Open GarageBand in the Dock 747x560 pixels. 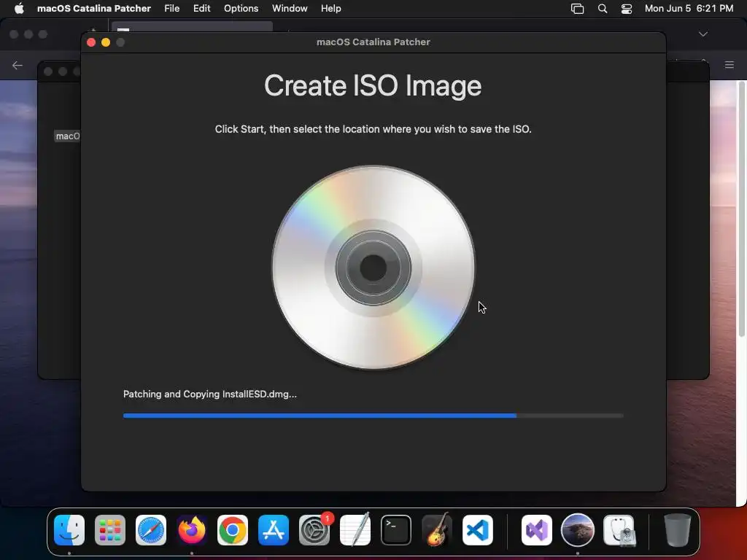pos(437,530)
